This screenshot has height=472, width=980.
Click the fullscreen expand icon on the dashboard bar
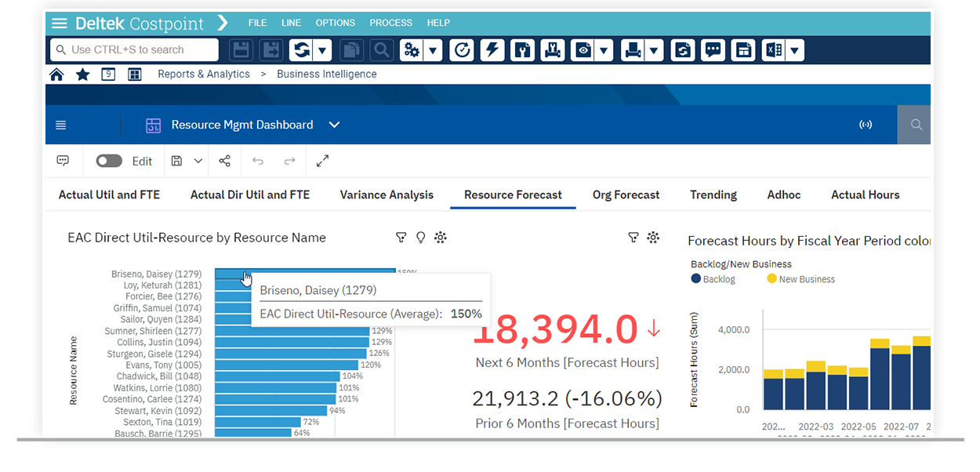click(322, 161)
